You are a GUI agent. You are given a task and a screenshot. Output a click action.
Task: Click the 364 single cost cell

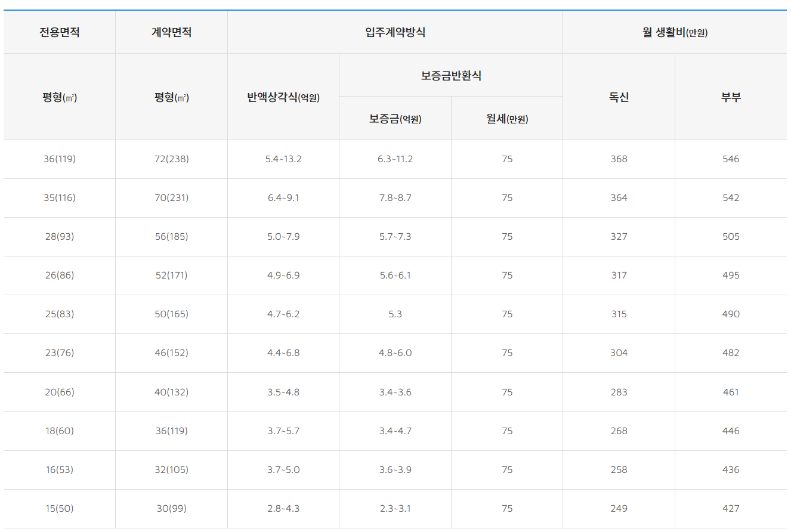[x=619, y=198]
